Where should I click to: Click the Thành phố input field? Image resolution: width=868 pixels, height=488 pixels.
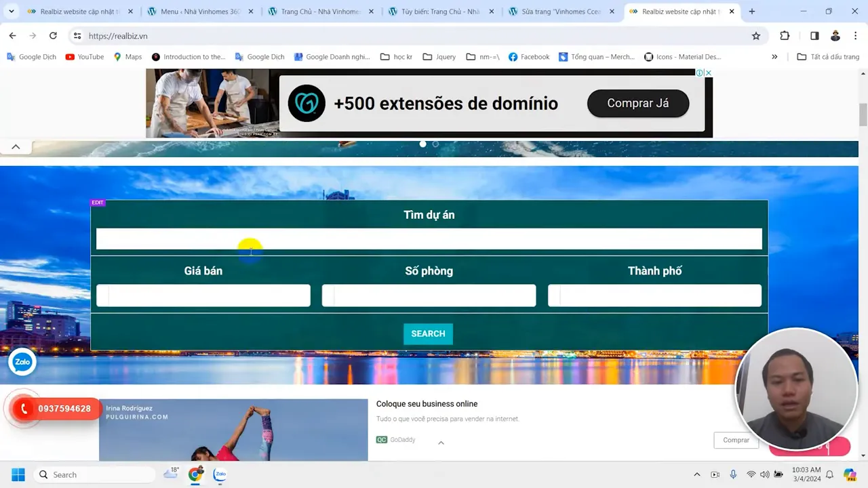[x=654, y=296]
